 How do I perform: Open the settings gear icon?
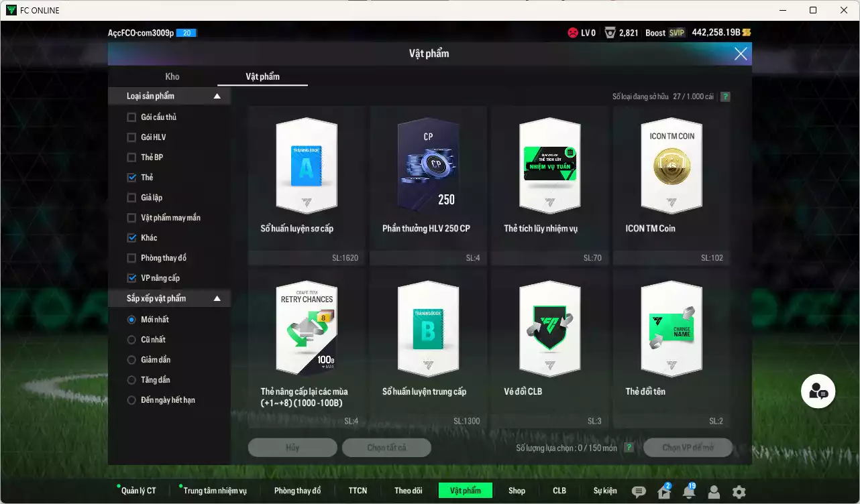pos(739,492)
